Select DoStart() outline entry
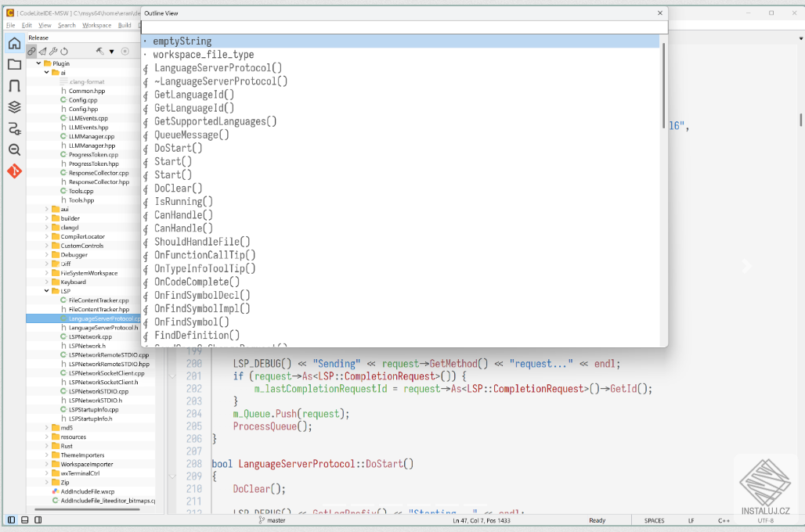 point(400,148)
